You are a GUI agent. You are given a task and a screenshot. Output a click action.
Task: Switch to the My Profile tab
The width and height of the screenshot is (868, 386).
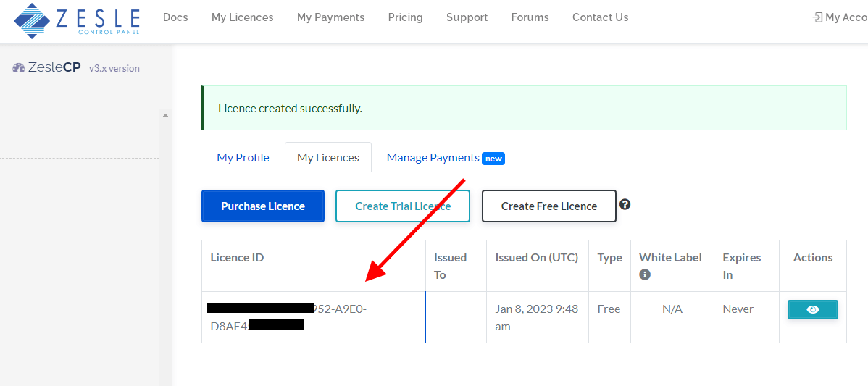(x=243, y=158)
